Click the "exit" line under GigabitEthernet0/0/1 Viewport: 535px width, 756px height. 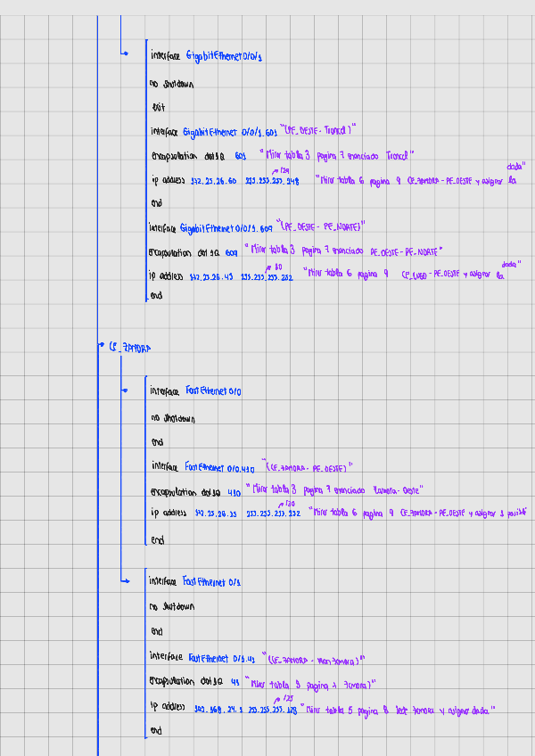coord(158,106)
